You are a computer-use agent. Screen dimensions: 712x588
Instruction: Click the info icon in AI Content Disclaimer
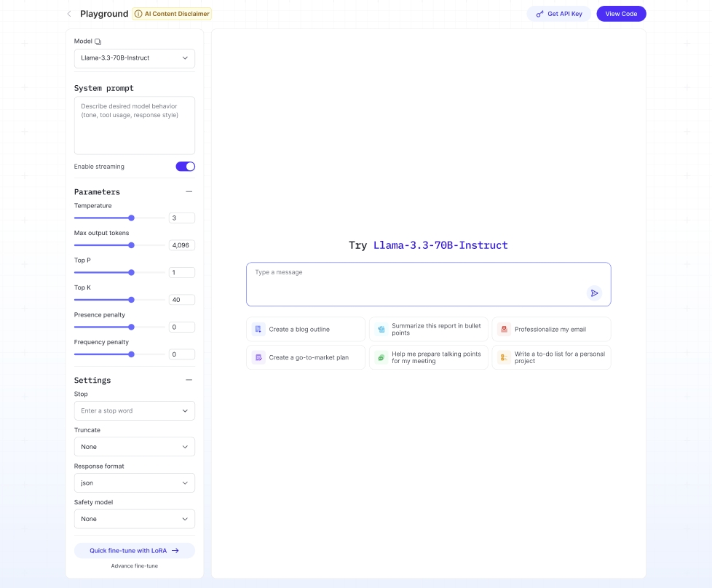click(138, 14)
